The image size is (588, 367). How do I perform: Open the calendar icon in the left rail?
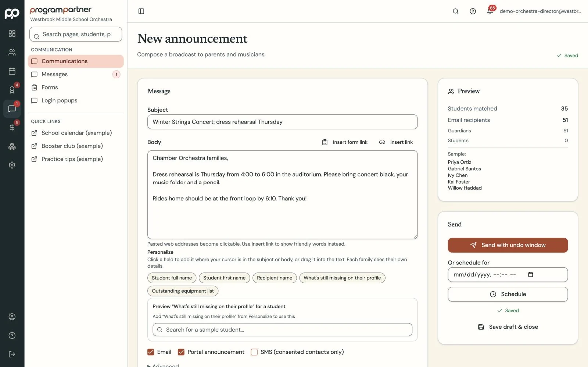[12, 71]
